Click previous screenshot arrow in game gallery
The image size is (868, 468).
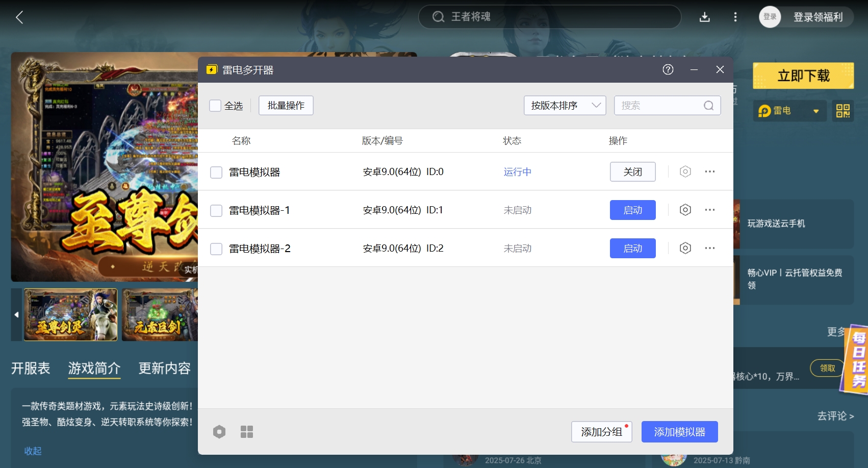(16, 315)
